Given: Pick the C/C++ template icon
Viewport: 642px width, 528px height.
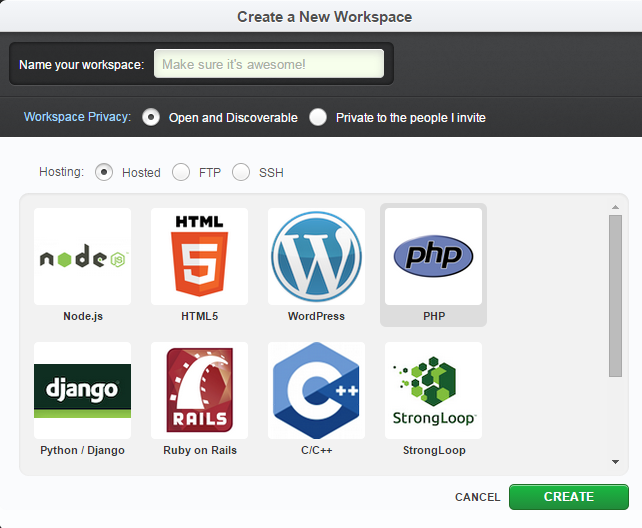Looking at the screenshot, I should pos(316,390).
